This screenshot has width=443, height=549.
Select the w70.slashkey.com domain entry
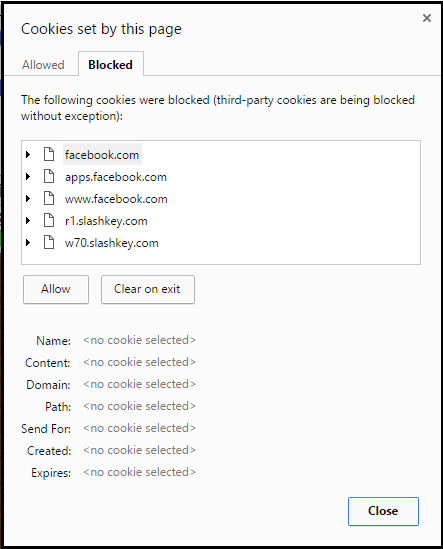coord(111,243)
